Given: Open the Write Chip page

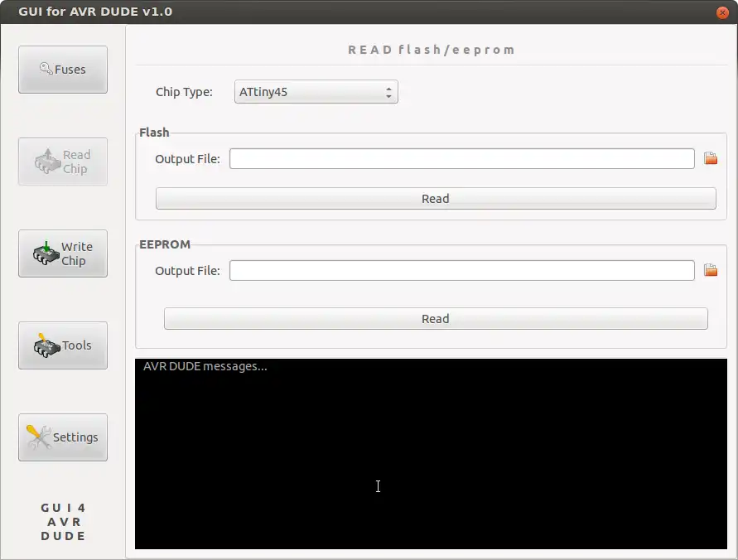Looking at the screenshot, I should coord(63,253).
